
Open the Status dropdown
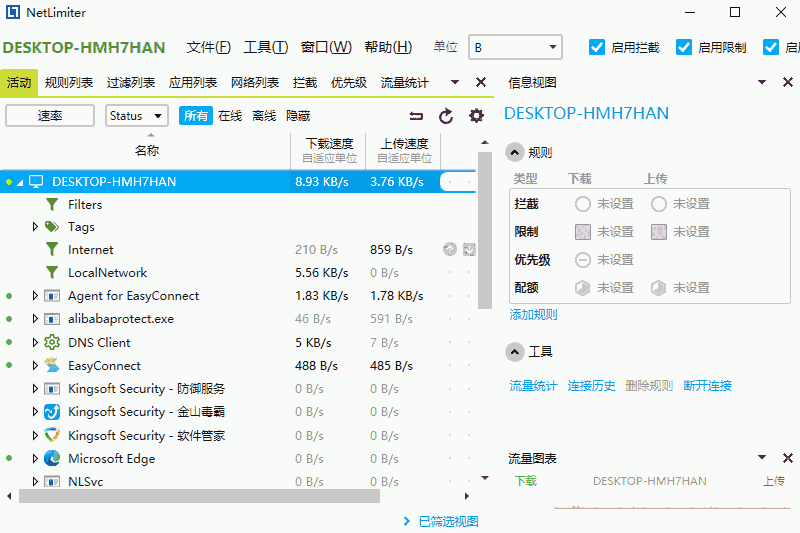[136, 116]
